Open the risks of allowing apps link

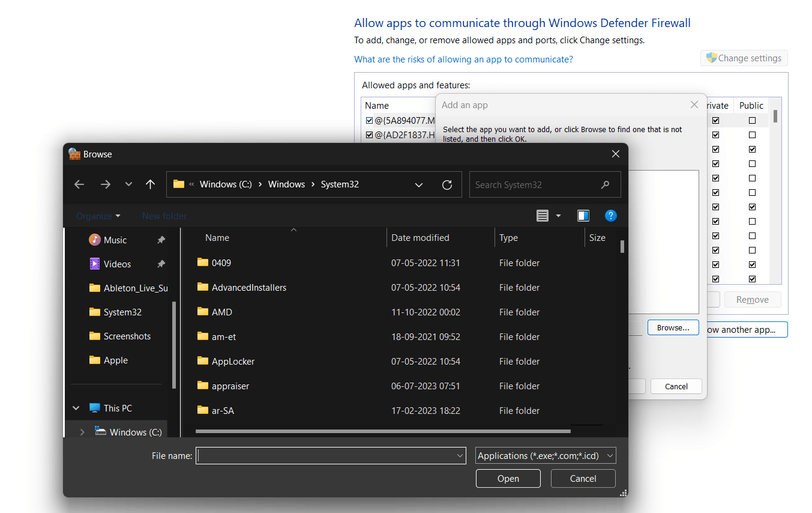pos(463,59)
